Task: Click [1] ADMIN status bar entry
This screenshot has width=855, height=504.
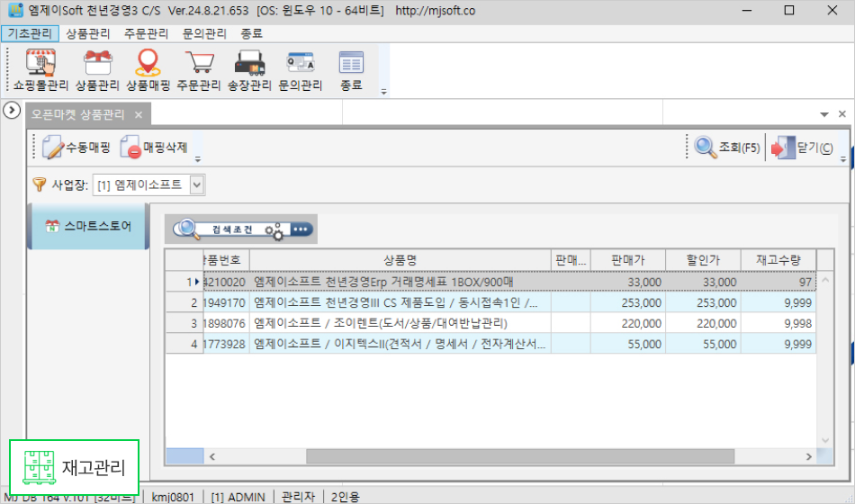Action: coord(238,497)
